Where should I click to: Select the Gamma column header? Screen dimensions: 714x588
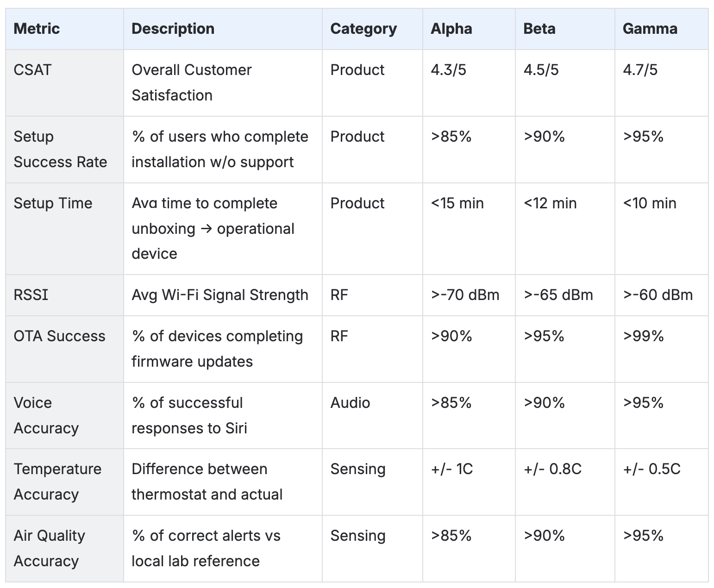click(x=650, y=29)
